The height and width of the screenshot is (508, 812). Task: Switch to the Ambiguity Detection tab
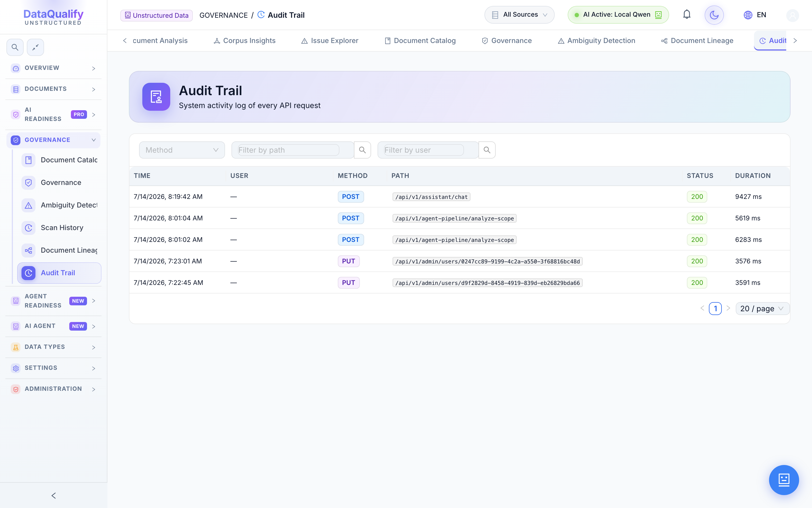597,41
